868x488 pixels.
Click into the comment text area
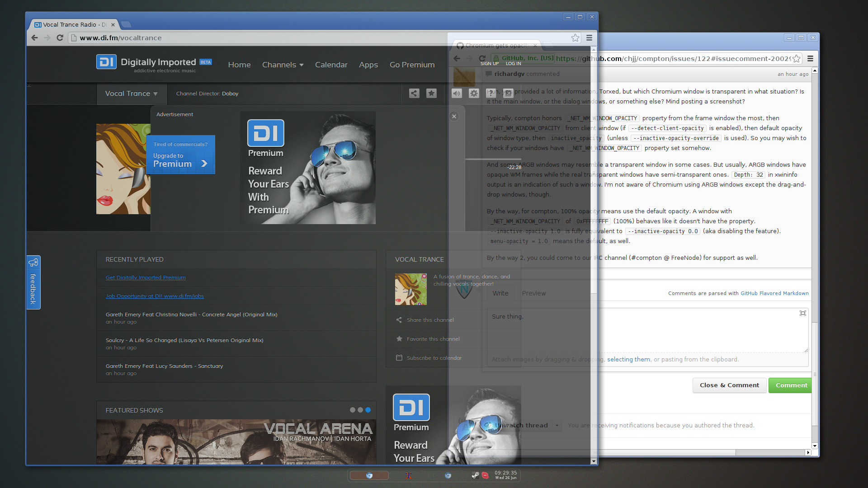(x=648, y=330)
